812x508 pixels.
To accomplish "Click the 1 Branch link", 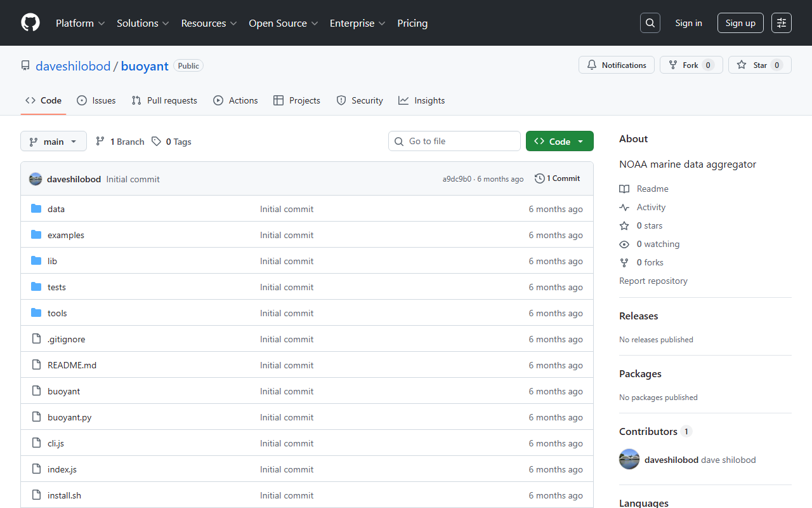I will pos(120,142).
